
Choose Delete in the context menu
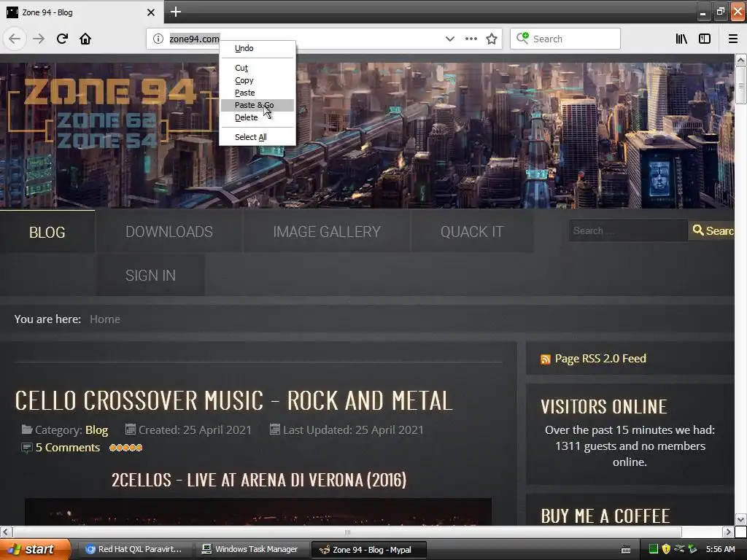[x=258, y=117]
